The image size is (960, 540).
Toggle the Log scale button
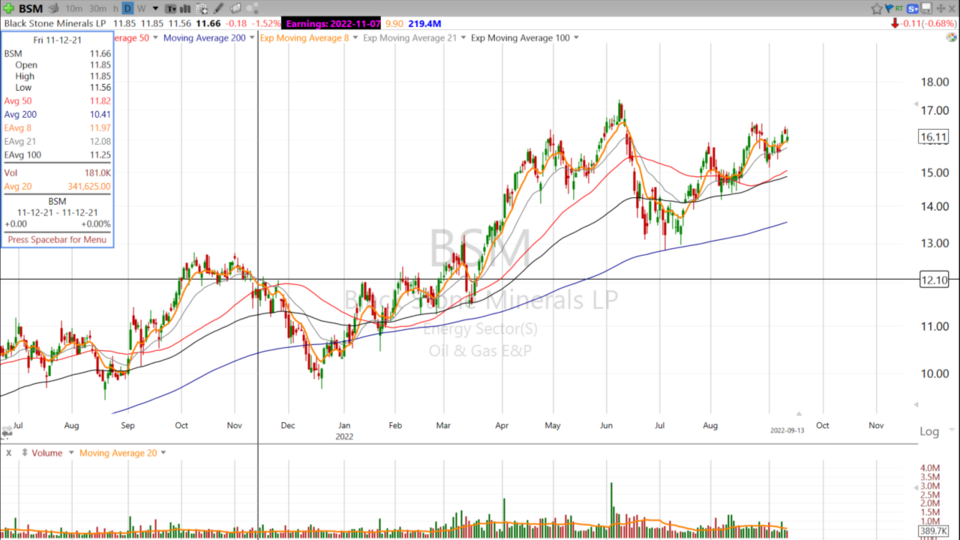929,432
